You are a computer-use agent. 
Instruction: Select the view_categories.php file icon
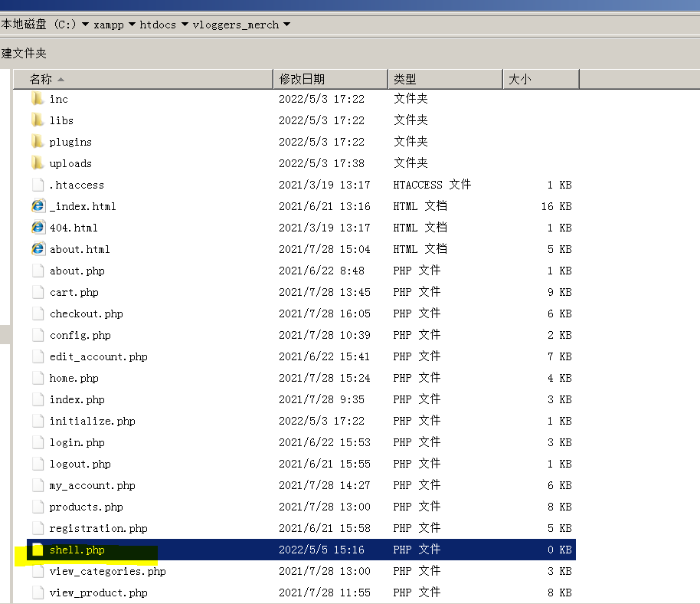[x=38, y=571]
